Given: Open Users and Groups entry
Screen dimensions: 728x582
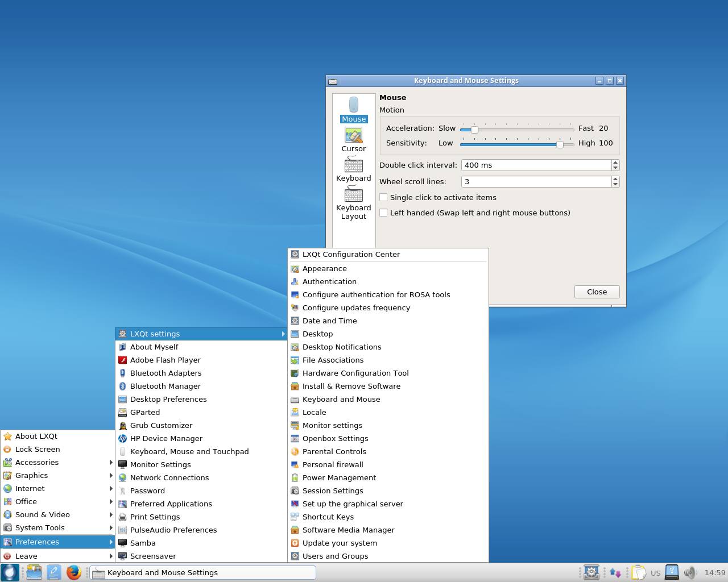Looking at the screenshot, I should click(x=388, y=556).
